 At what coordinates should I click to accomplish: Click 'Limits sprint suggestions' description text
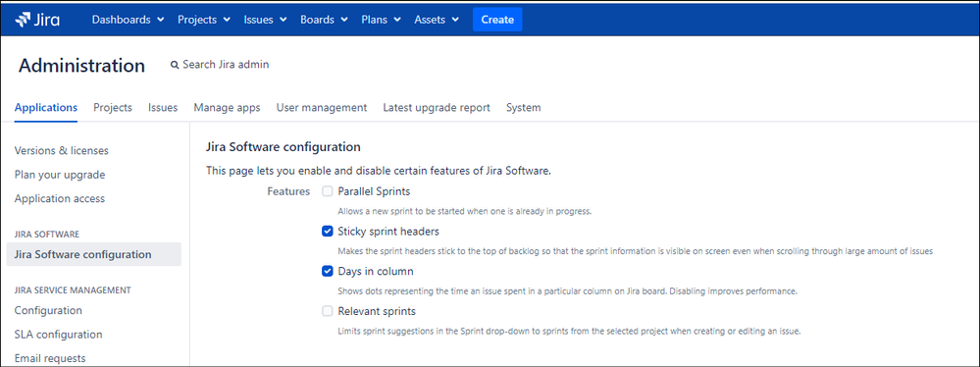[x=569, y=331]
